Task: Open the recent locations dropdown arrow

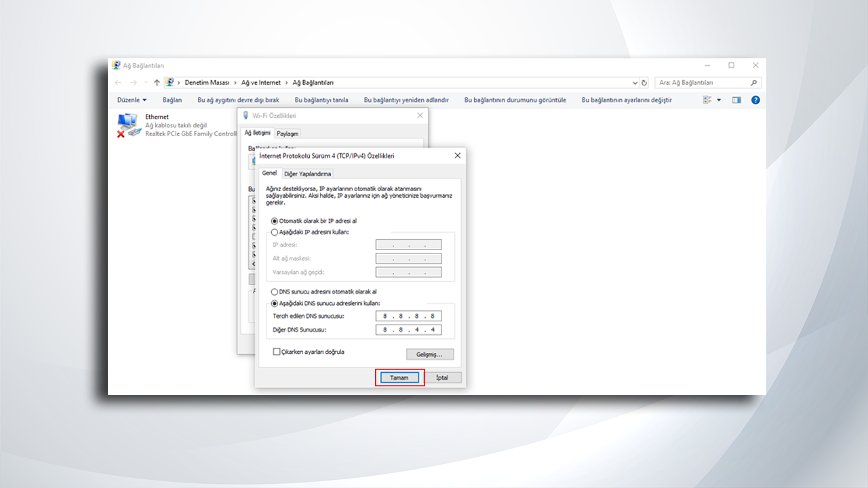Action: (144, 83)
